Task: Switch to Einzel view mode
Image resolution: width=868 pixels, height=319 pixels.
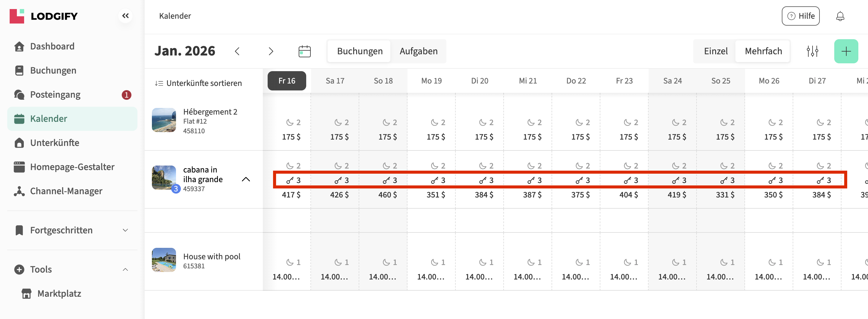Action: 715,51
